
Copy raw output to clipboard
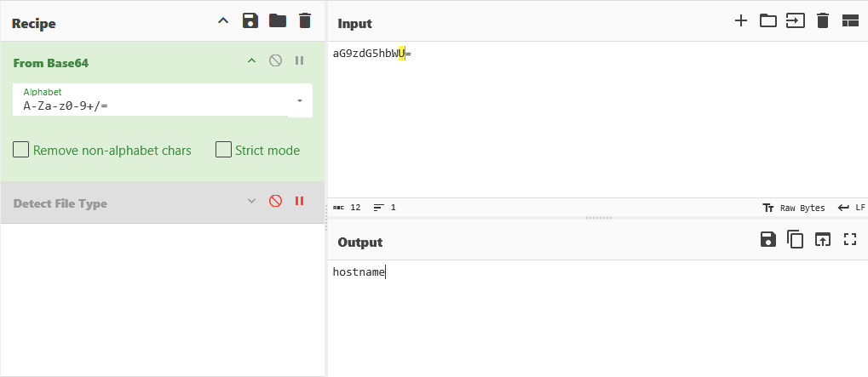click(x=796, y=240)
